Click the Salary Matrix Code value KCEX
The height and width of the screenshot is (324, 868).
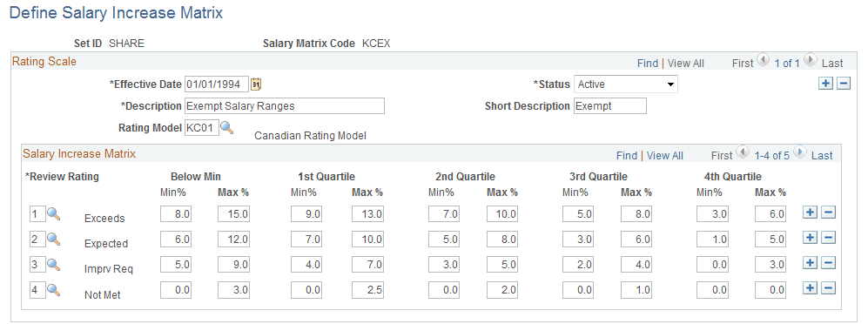pos(376,44)
